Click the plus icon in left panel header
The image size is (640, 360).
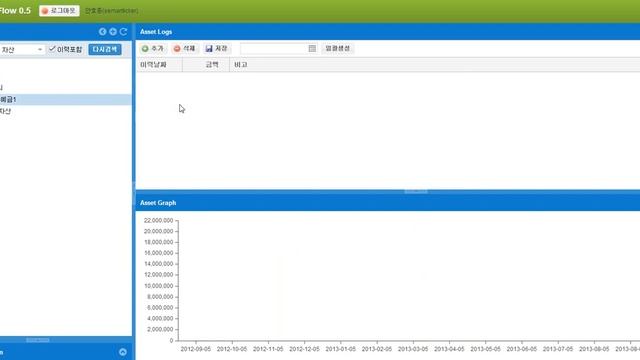(113, 31)
